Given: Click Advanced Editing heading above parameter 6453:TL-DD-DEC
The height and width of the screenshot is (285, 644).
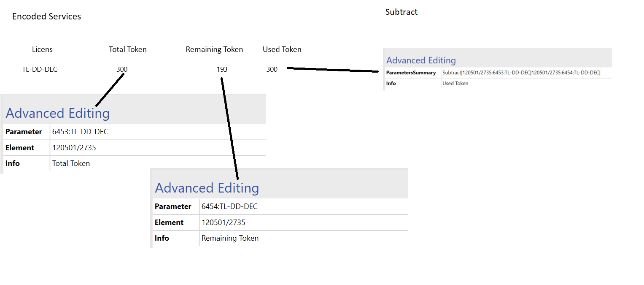Looking at the screenshot, I should click(58, 113).
